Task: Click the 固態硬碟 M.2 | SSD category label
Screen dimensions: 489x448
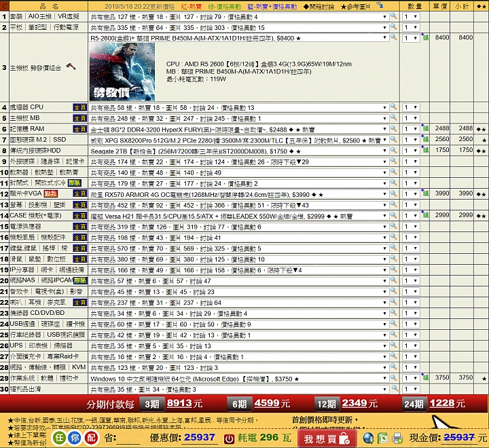Action: click(38, 139)
